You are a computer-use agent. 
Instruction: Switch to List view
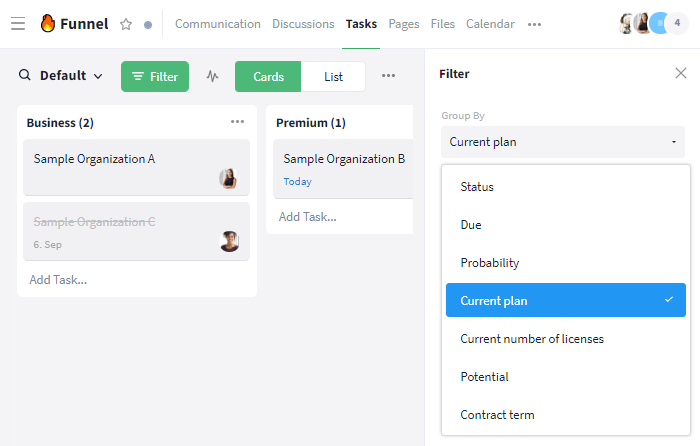[333, 77]
